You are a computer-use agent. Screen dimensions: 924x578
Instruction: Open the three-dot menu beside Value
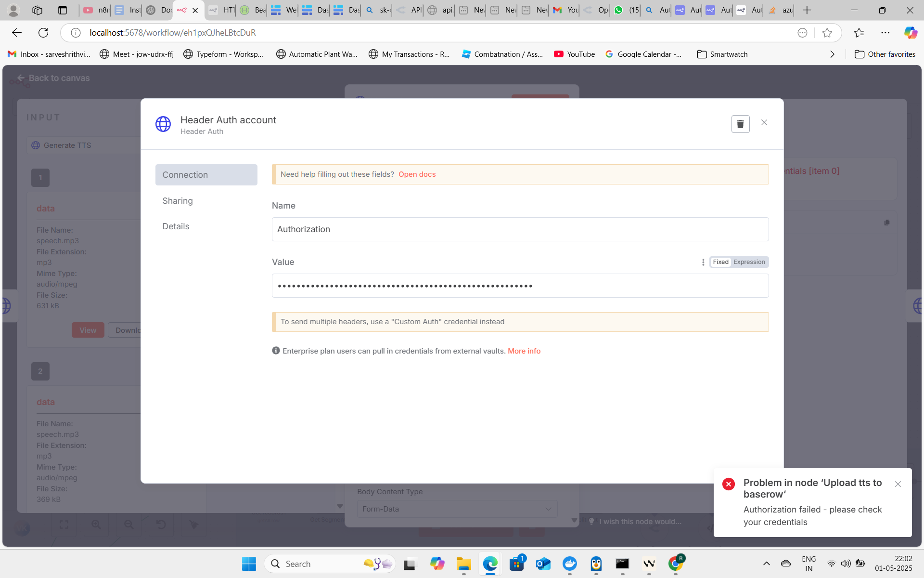coord(703,262)
